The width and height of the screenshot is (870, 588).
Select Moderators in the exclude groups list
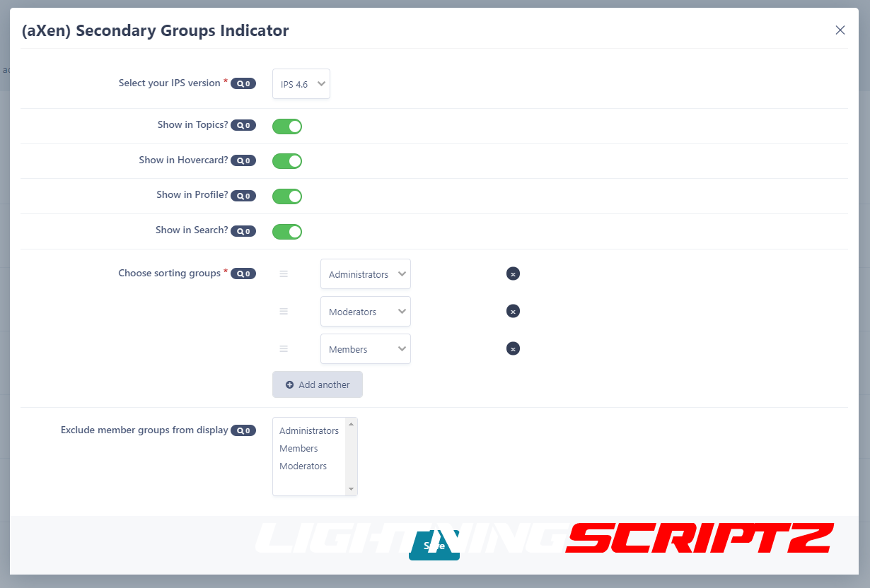point(303,466)
